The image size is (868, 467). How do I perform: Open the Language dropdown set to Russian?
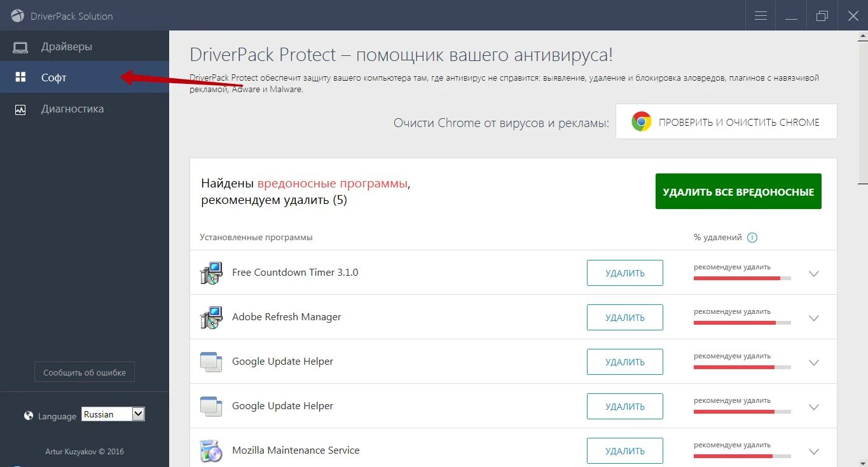point(113,414)
